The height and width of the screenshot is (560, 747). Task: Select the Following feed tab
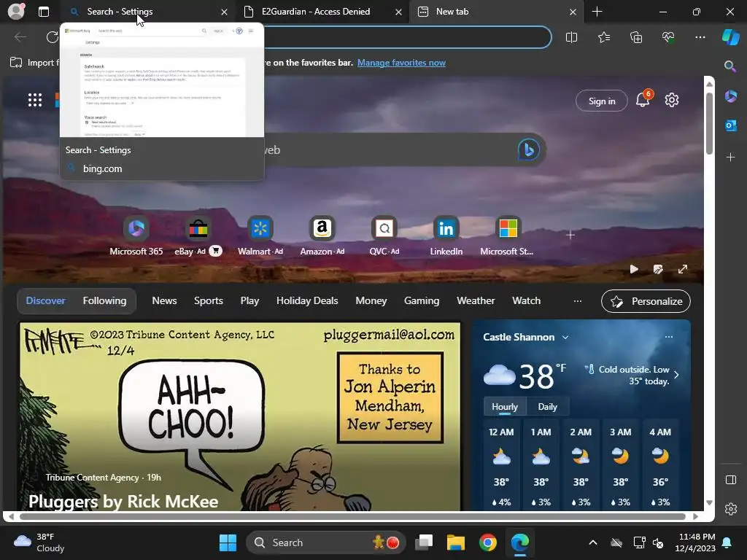[104, 300]
